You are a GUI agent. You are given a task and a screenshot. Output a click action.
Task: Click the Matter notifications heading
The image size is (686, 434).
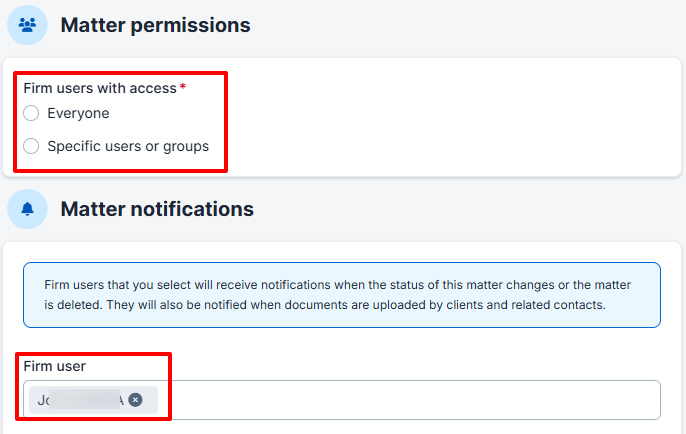click(157, 209)
